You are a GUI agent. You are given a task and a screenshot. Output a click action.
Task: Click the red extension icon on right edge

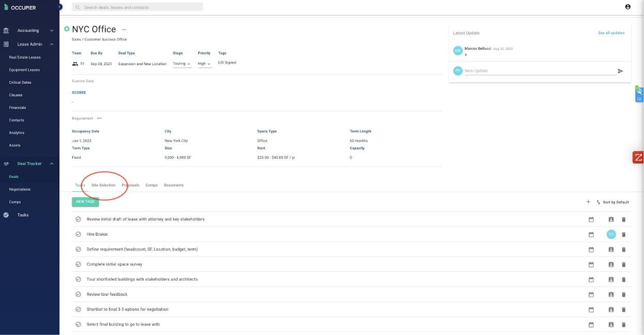(638, 157)
